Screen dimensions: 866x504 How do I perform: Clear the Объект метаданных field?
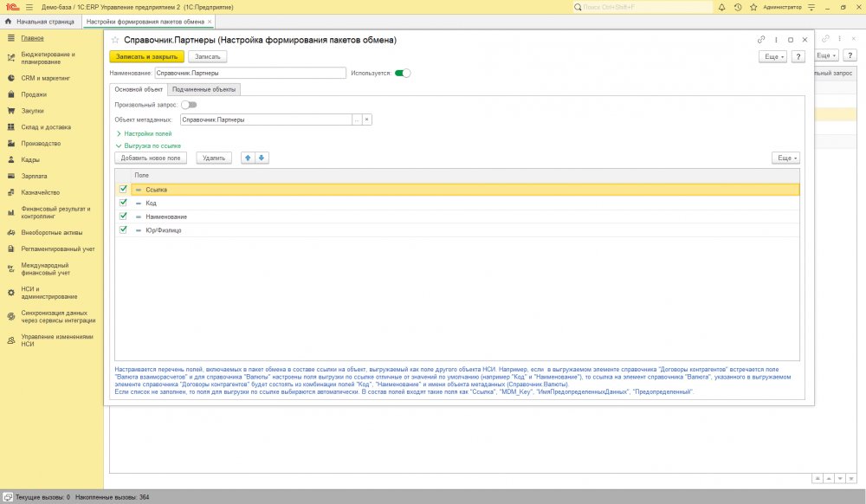pos(367,120)
